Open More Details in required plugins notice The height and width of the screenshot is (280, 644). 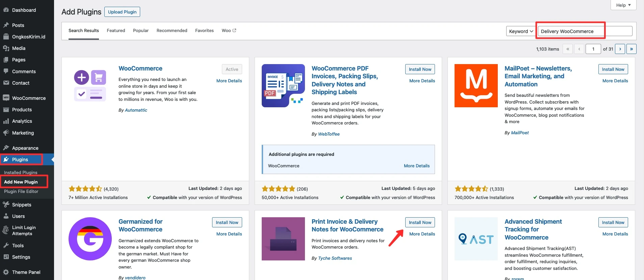(x=417, y=166)
